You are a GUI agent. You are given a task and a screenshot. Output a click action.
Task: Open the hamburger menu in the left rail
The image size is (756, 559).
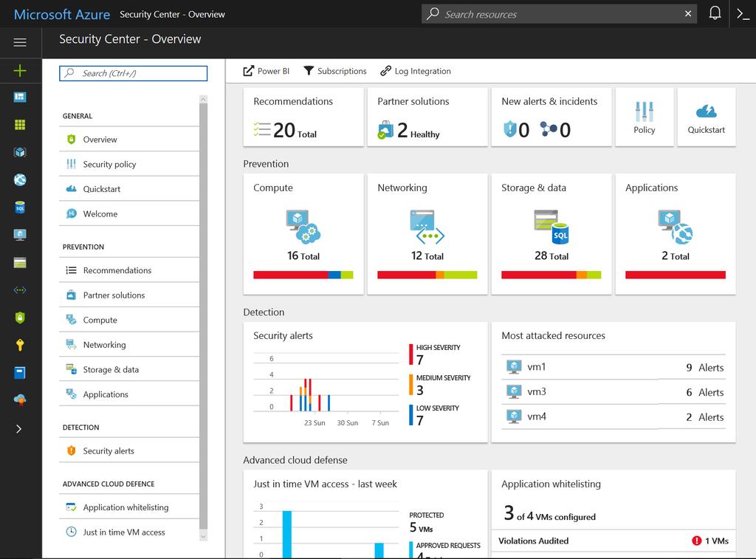(20, 42)
